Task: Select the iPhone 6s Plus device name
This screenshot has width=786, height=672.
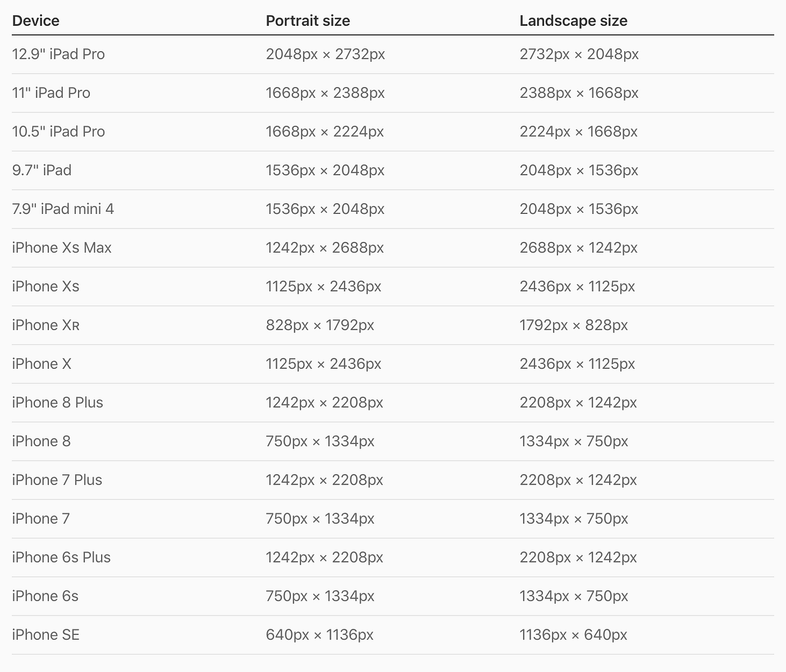Action: (x=61, y=557)
